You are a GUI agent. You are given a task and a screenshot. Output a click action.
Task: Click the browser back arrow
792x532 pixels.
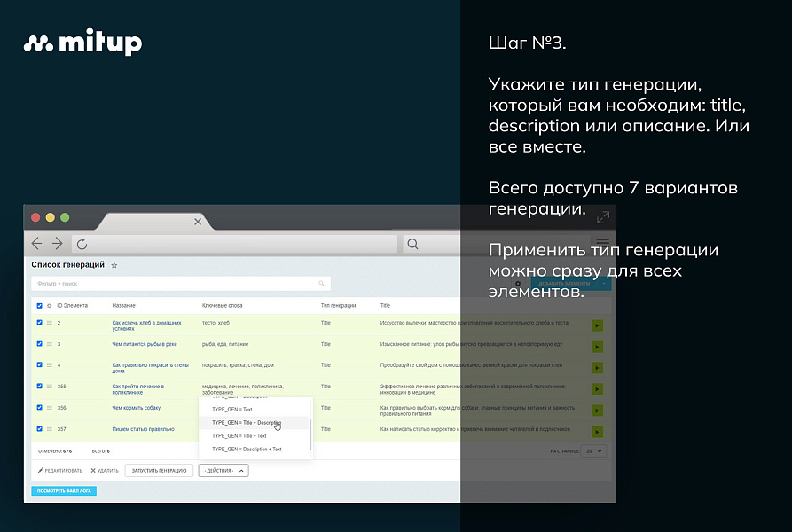point(37,243)
